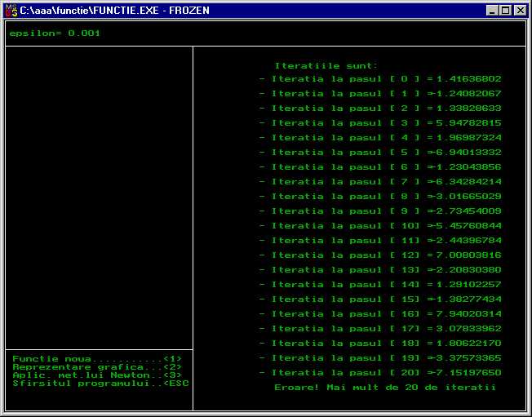Click the iteration row for pasul [ 5 ]

tap(380, 153)
